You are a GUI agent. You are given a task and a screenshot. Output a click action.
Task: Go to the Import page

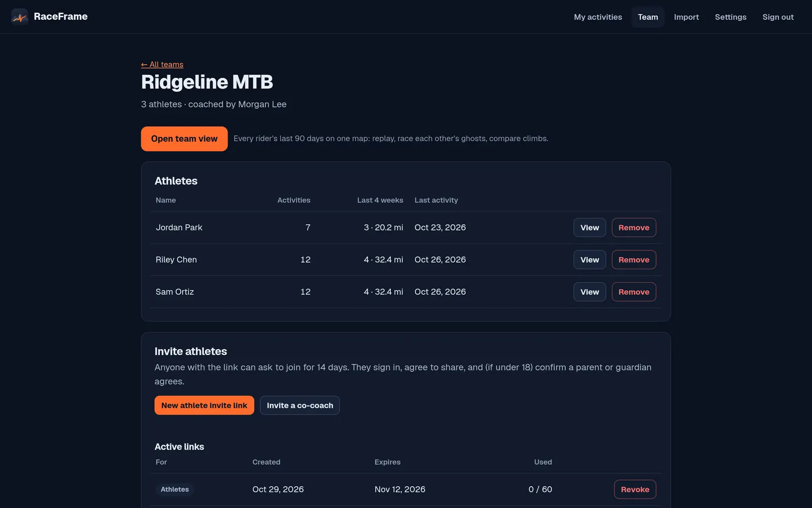686,17
